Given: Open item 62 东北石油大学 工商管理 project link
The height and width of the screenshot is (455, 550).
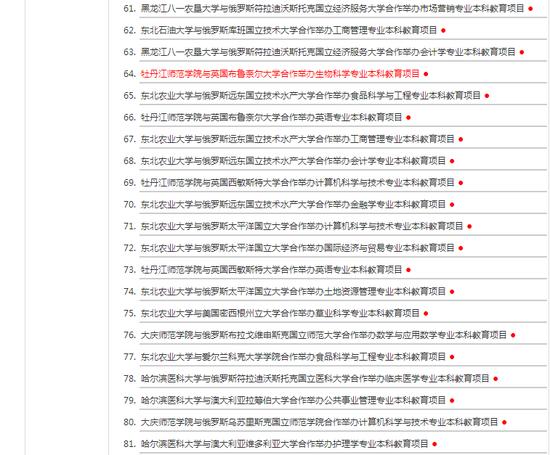Looking at the screenshot, I should 289,30.
